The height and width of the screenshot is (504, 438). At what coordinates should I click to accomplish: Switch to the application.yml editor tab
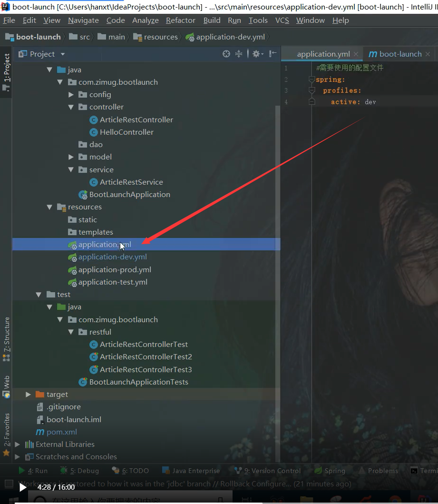[x=323, y=54]
